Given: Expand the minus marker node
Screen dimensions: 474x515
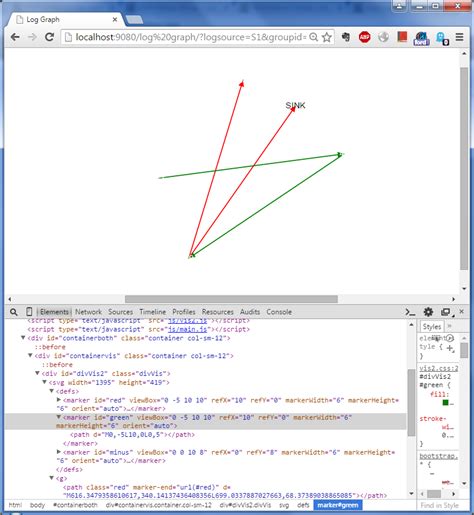Looking at the screenshot, I should 59,452.
